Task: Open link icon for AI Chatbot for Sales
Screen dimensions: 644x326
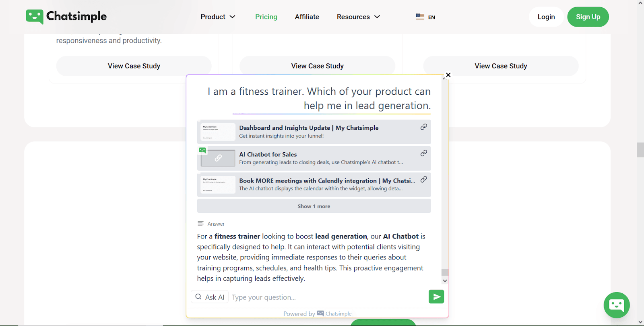Action: 423,153
